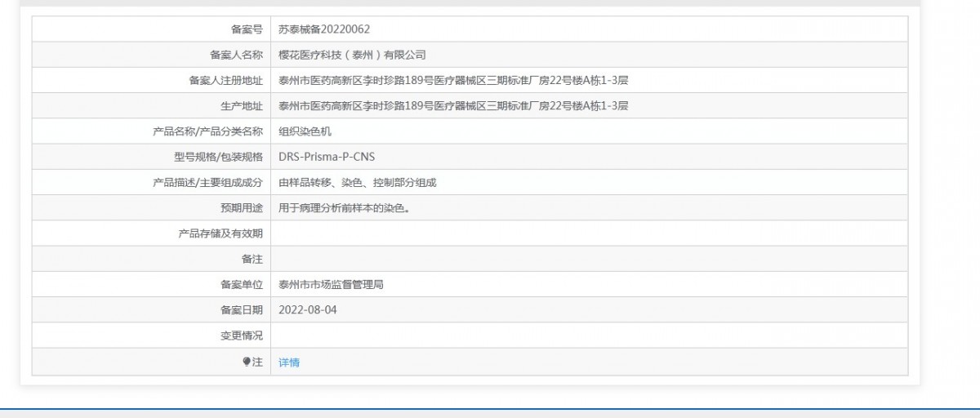Screen dimensions: 980x418
Task: Click the 产品描述/主要组成成分 label
Action: point(207,183)
